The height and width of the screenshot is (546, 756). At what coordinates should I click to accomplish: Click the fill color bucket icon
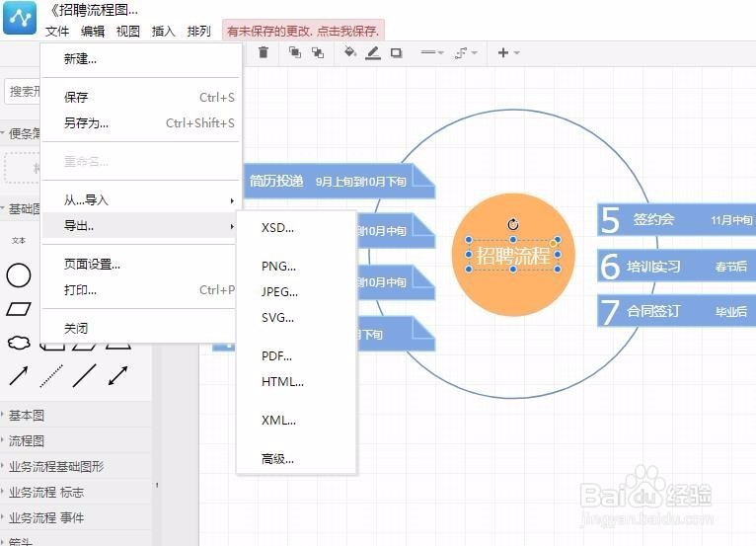point(350,52)
